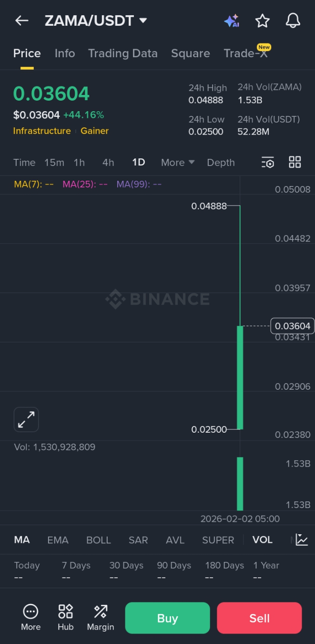Viewport: 315px width, 644px height.
Task: Open the AI sparkle assistant icon
Action: [232, 21]
